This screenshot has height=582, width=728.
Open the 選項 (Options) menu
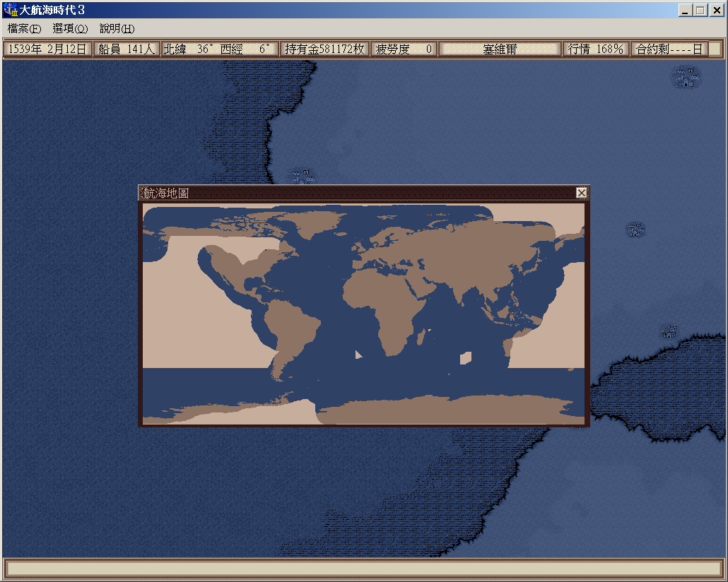pyautogui.click(x=70, y=29)
